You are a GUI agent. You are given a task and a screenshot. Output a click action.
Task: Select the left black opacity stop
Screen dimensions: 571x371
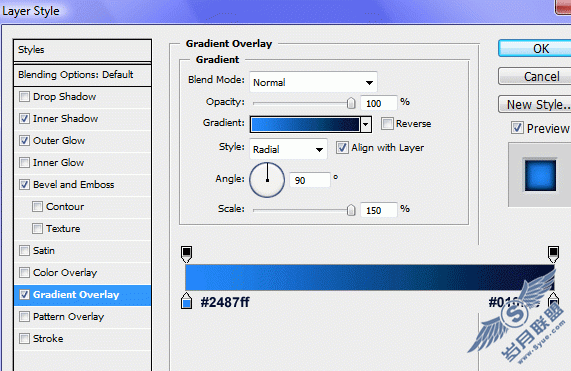186,254
